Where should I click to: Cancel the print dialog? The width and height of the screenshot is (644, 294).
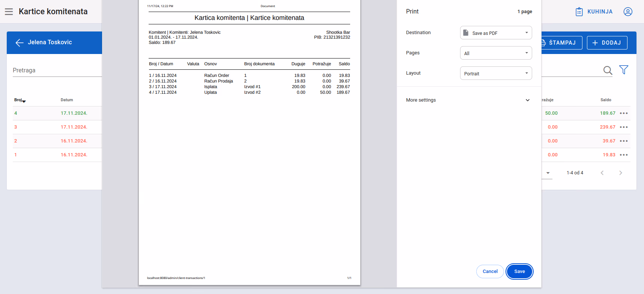pos(490,271)
